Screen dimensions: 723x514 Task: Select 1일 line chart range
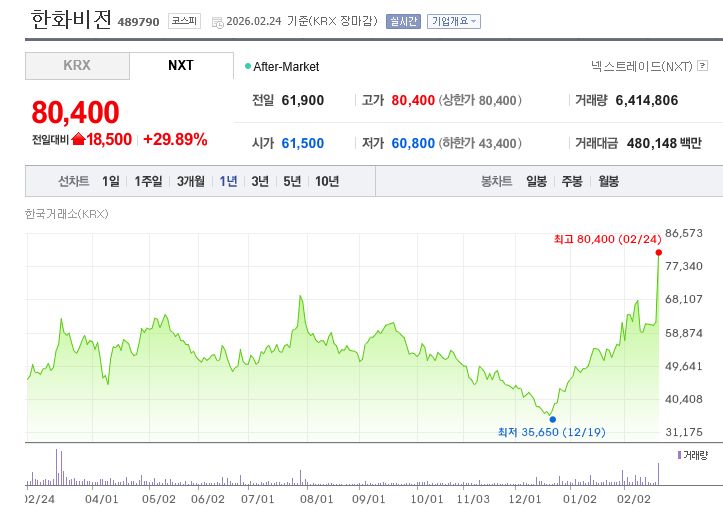pyautogui.click(x=111, y=181)
